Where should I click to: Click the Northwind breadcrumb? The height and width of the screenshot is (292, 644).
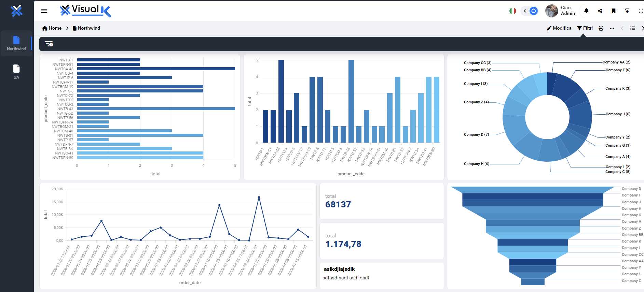pos(86,28)
